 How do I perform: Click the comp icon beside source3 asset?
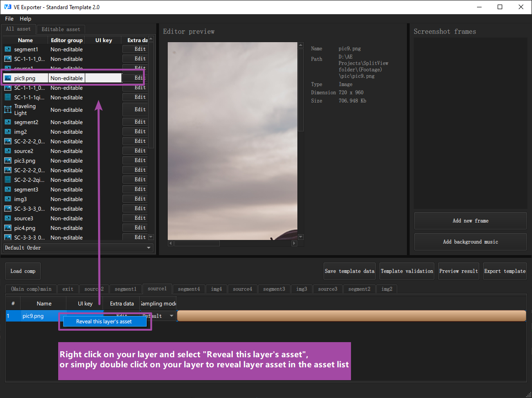(x=8, y=218)
